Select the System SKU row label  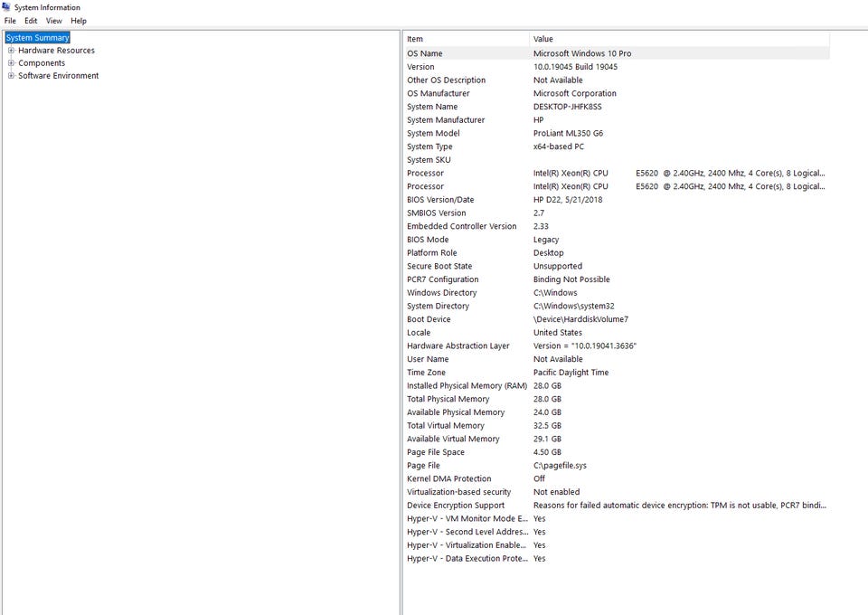429,160
